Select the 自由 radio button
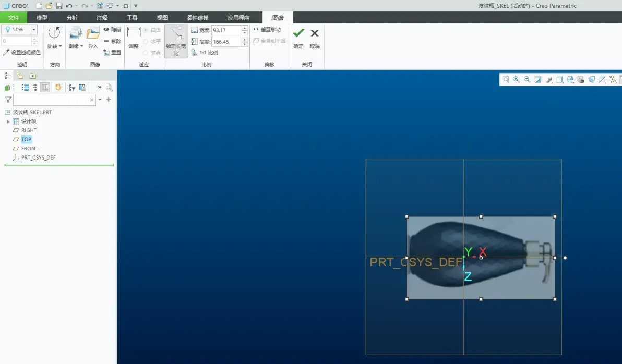The image size is (622, 364). [x=146, y=30]
